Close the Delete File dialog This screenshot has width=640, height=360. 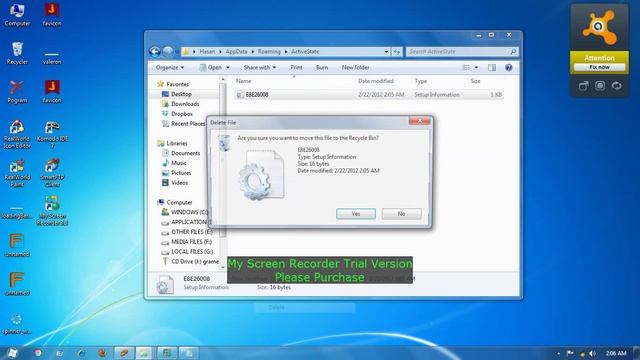[419, 121]
